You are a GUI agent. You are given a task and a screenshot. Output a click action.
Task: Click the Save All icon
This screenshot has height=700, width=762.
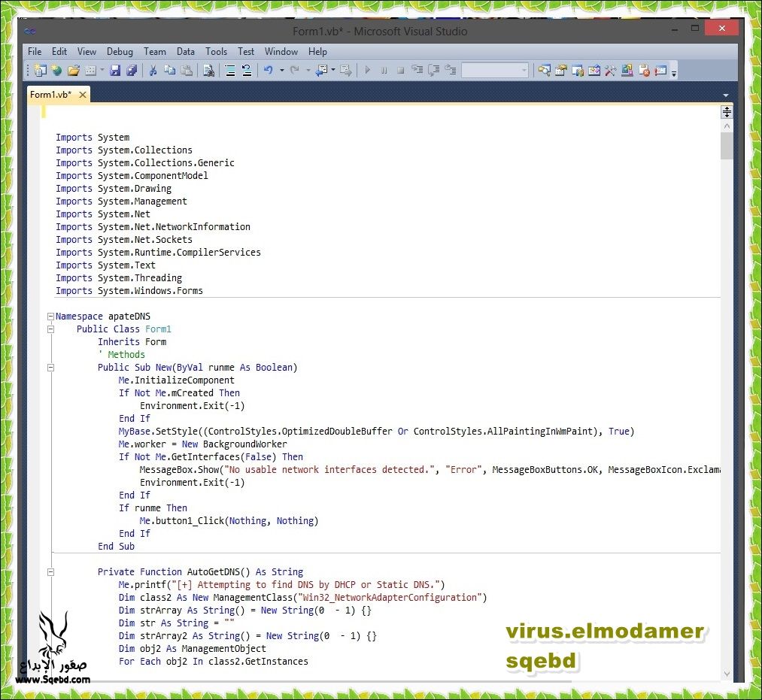click(132, 71)
